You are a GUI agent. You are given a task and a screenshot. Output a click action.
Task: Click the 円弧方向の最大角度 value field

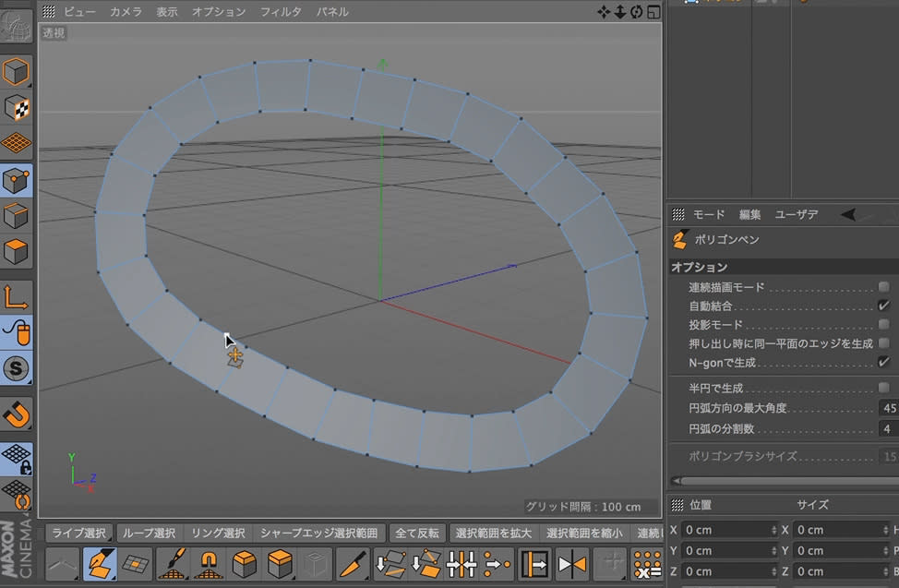pos(888,408)
